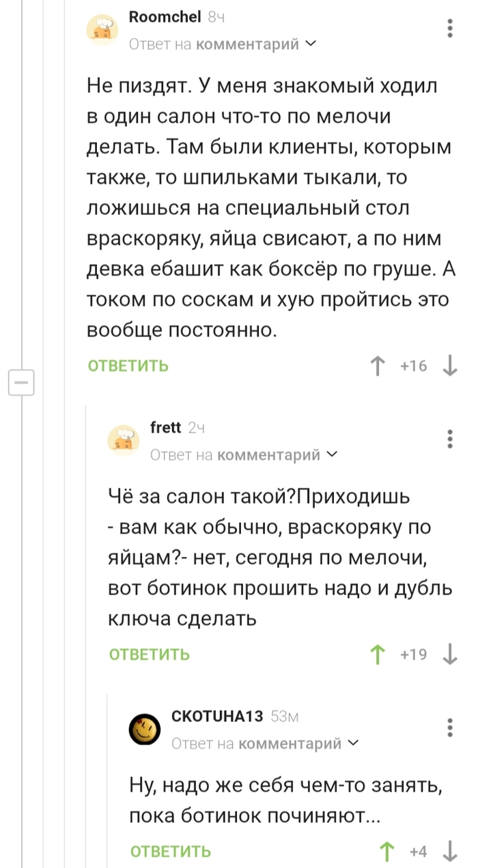478x868 pixels.
Task: Collapse comment thread with minus box
Action: 21,382
